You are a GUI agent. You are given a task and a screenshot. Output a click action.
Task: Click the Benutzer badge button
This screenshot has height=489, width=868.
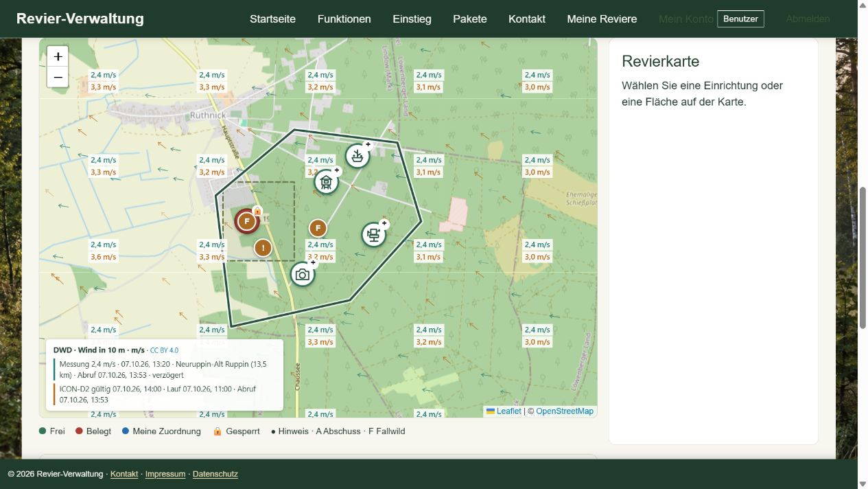coord(740,19)
